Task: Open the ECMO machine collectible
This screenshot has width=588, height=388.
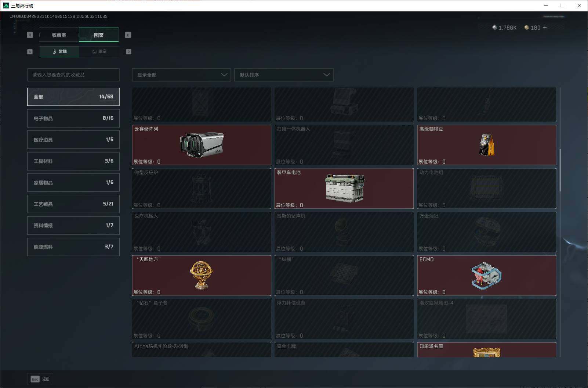Action: coord(487,276)
